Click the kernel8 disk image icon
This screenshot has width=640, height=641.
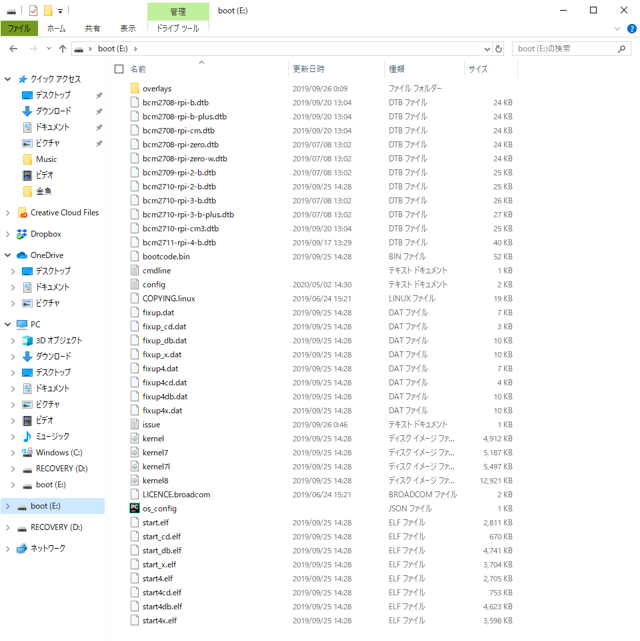[x=134, y=480]
